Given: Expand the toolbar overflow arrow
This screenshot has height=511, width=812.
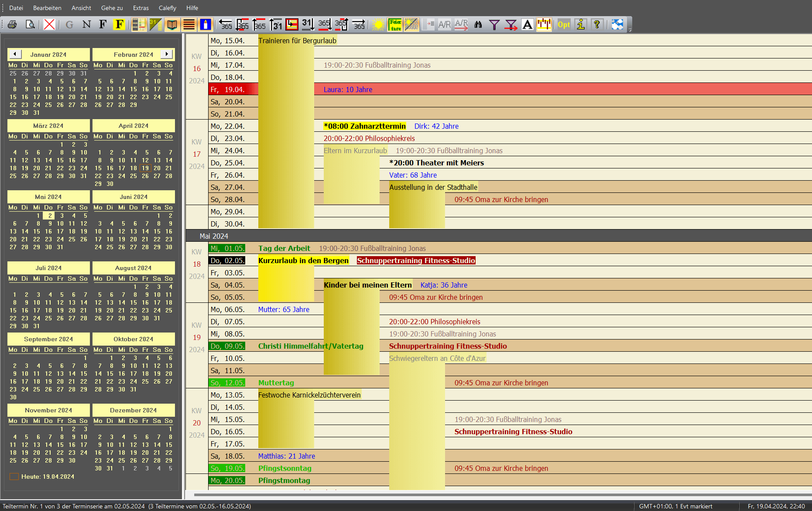Looking at the screenshot, I should [630, 30].
